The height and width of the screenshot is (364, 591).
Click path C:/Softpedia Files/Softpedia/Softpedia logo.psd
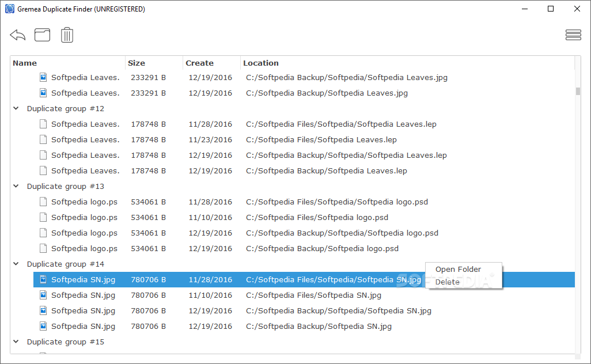(x=337, y=202)
